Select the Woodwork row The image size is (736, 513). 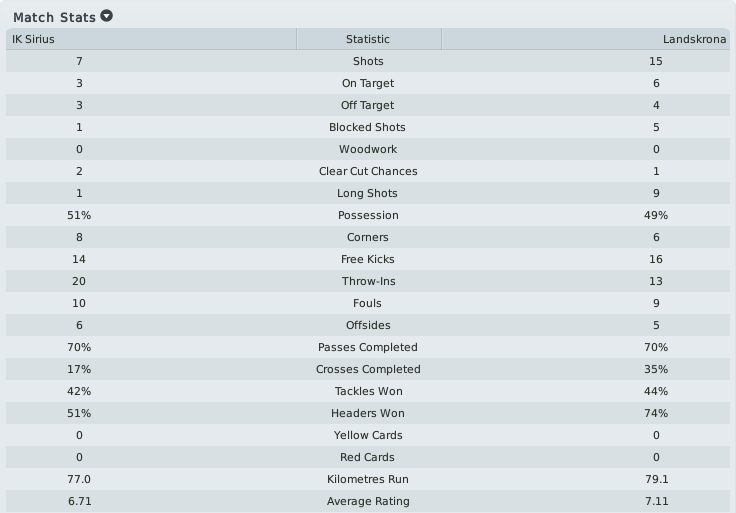[368, 149]
